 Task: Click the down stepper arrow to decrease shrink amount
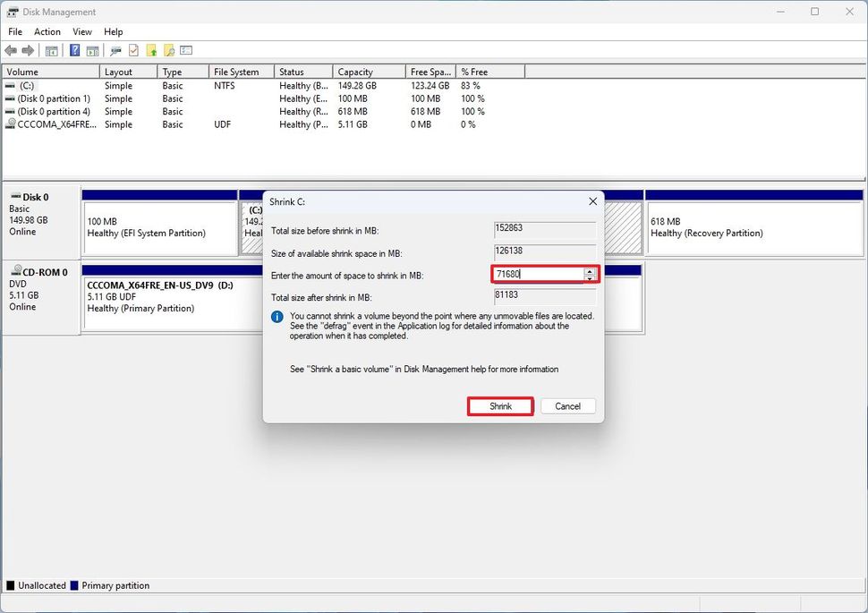(x=590, y=278)
